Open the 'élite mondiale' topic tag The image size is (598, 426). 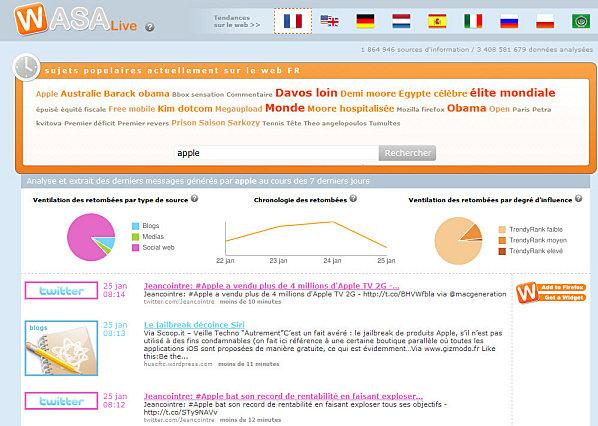512,93
